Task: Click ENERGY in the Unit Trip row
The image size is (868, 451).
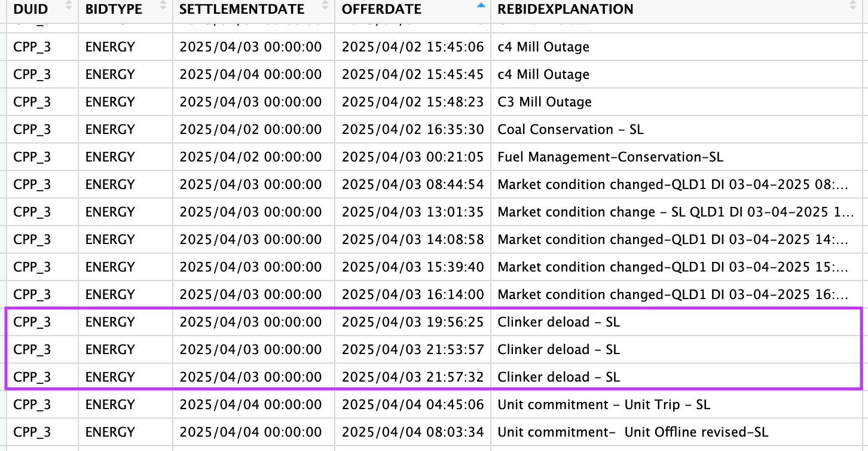Action: click(x=110, y=404)
